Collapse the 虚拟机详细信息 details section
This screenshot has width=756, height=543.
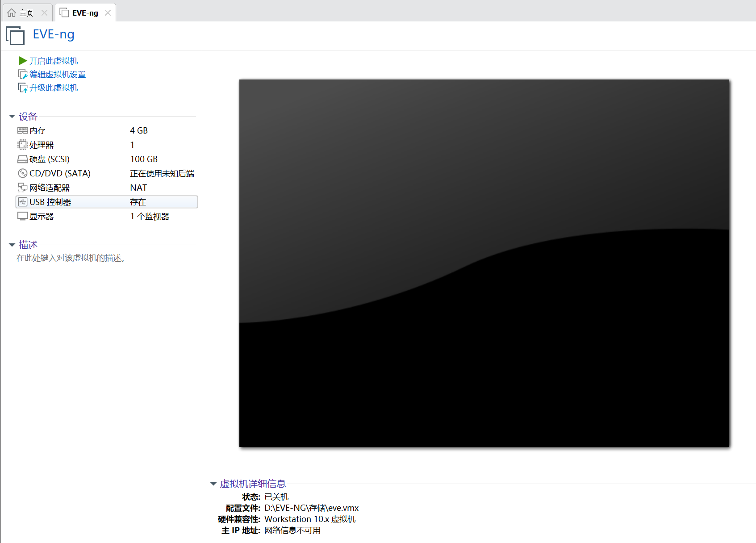point(213,484)
